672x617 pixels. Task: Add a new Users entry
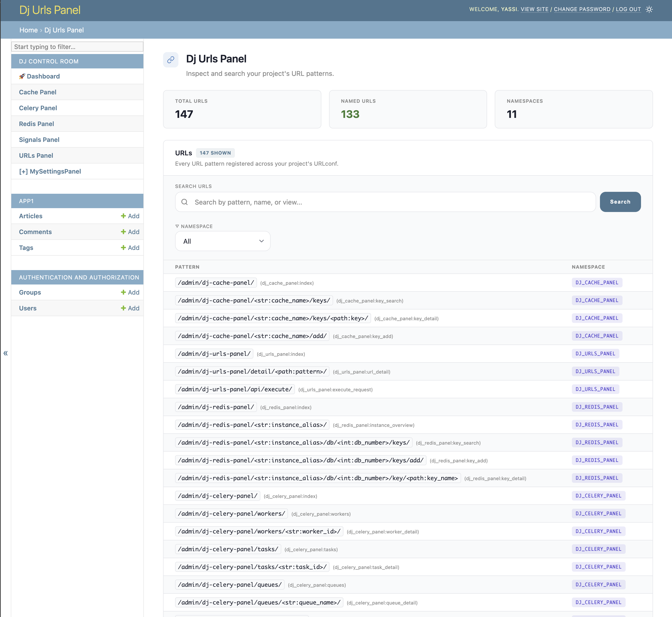click(130, 308)
